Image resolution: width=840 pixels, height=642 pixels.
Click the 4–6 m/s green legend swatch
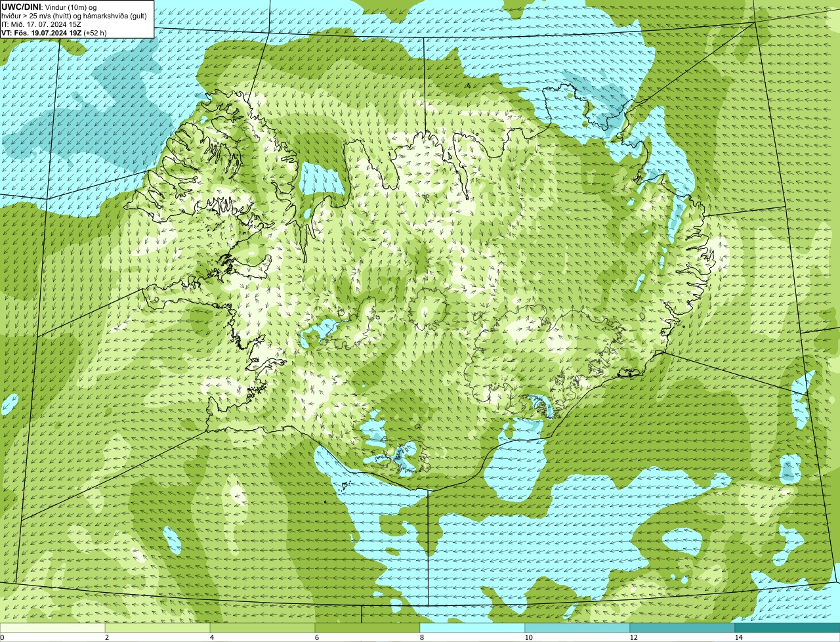coord(262,628)
